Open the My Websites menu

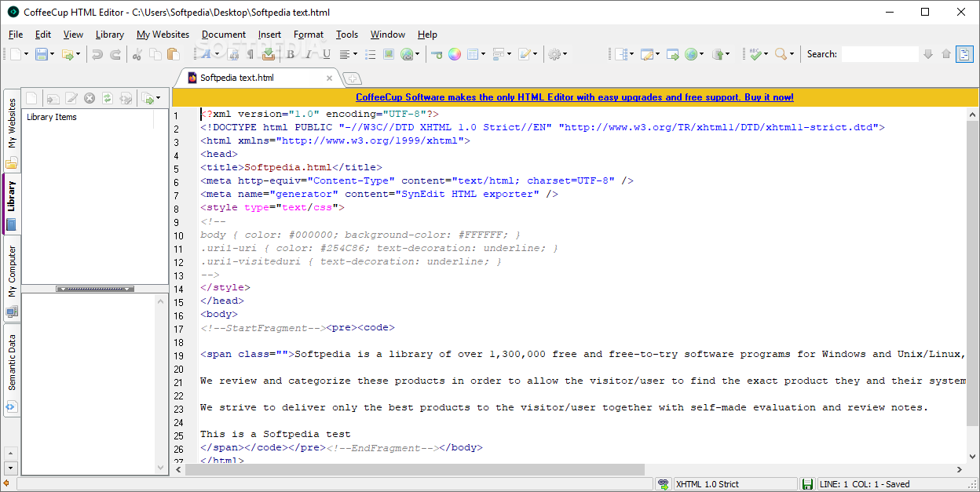coord(163,35)
